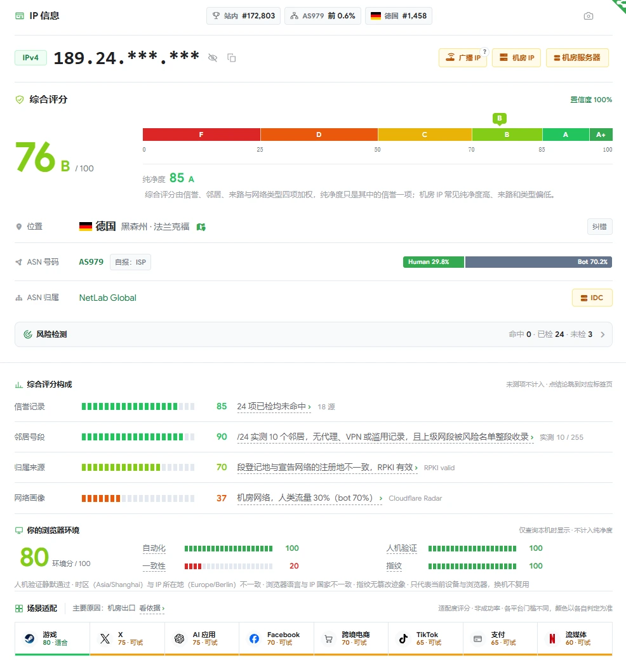Click the 风险检测 chevron arrow
Screen dimensions: 626x672
[603, 334]
